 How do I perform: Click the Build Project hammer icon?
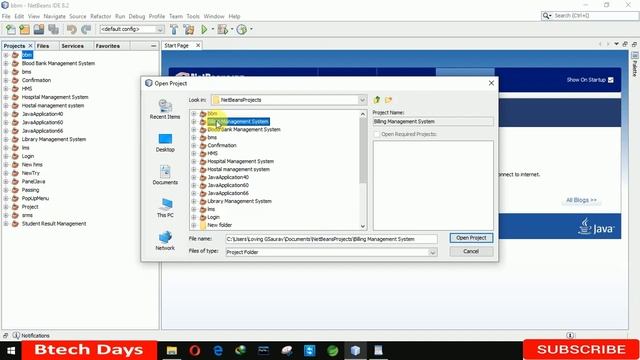pos(174,29)
